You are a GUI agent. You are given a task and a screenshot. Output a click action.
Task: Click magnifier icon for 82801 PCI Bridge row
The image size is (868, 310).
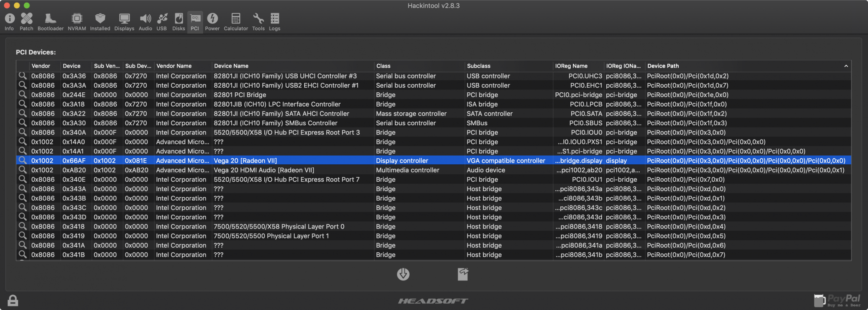(23, 95)
